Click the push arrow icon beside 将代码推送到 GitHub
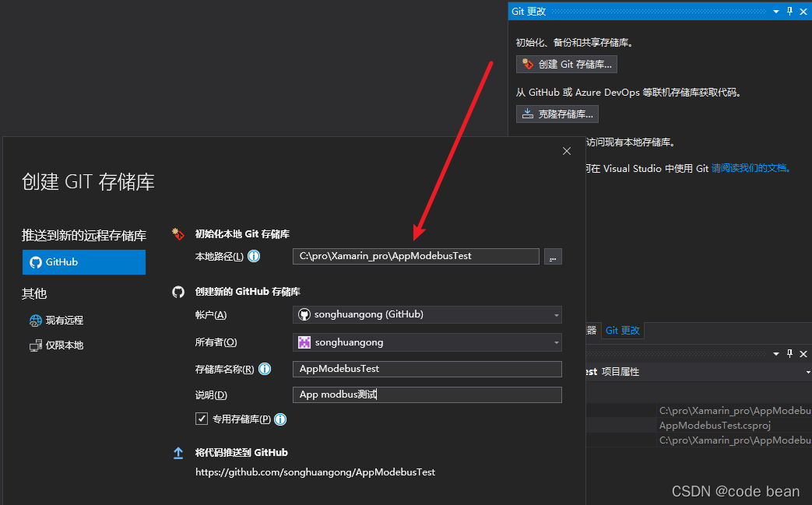Viewport: 812px width, 505px height. tap(178, 452)
